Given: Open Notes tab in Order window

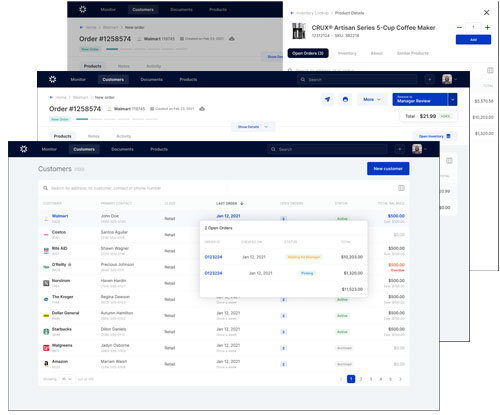Looking at the screenshot, I should tap(94, 136).
